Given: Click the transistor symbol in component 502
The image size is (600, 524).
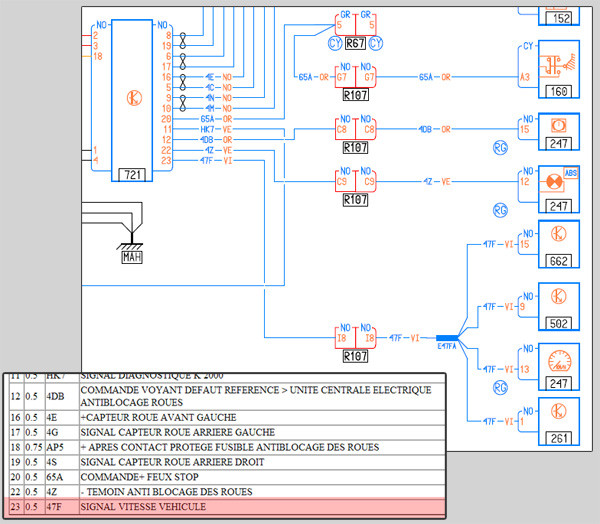Looking at the screenshot, I should 558,296.
